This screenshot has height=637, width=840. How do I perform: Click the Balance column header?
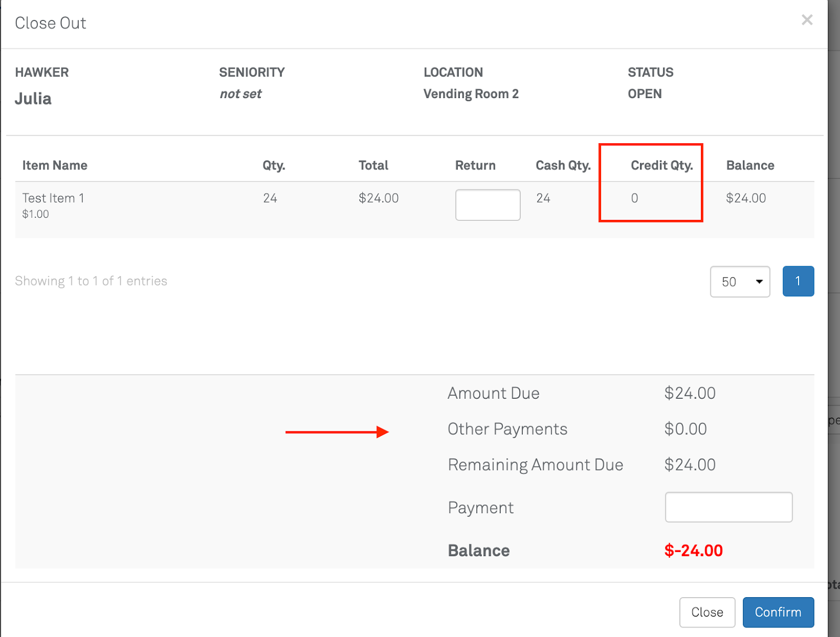coord(750,165)
